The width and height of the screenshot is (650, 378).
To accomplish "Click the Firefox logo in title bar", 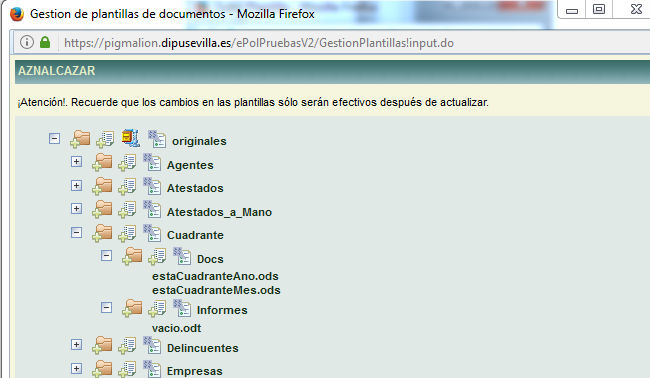I will (17, 14).
